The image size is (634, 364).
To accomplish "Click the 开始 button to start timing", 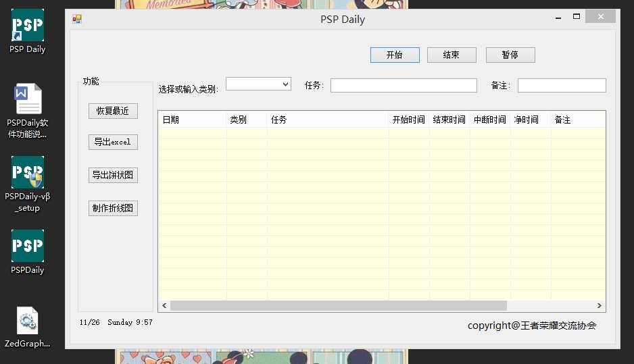I will (395, 55).
